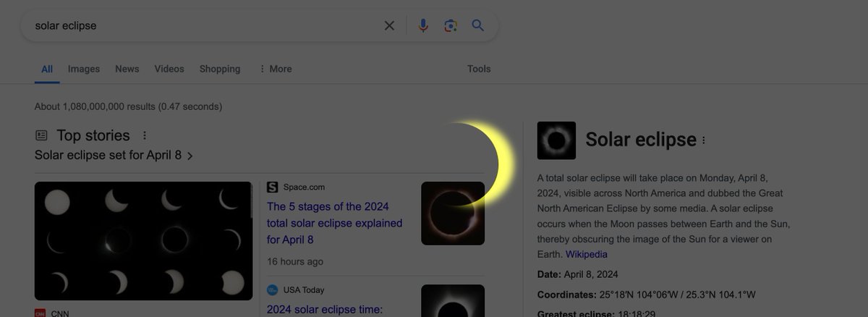Open the Top stories three-dot options
The height and width of the screenshot is (317, 868).
point(144,135)
